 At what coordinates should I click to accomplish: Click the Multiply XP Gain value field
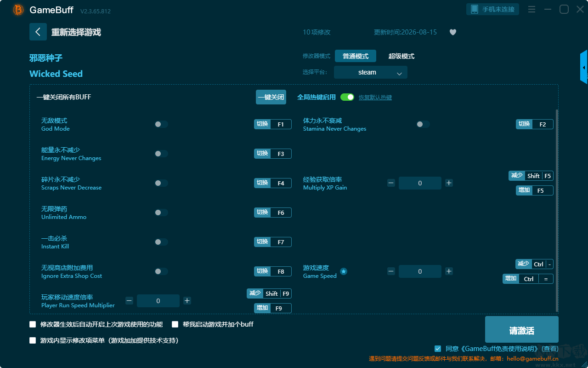(x=420, y=183)
